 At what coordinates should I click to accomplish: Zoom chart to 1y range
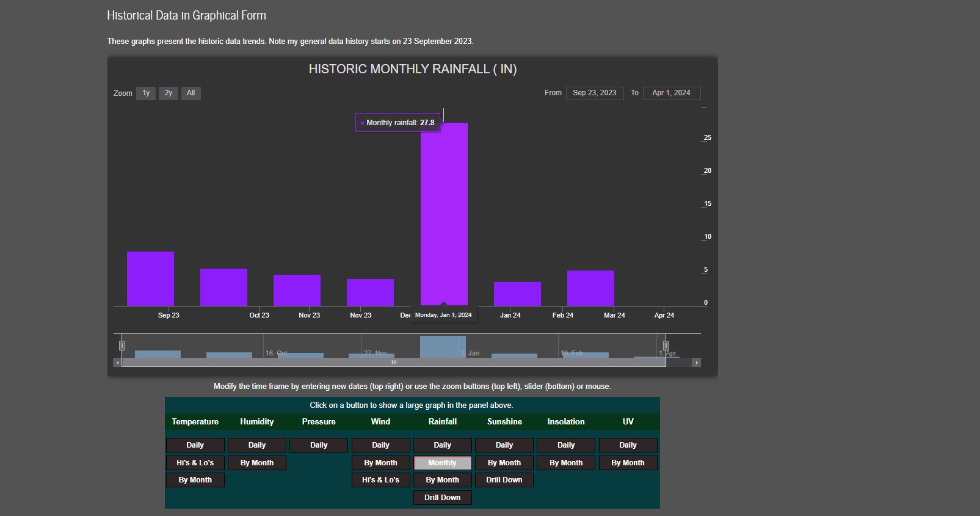coord(146,93)
